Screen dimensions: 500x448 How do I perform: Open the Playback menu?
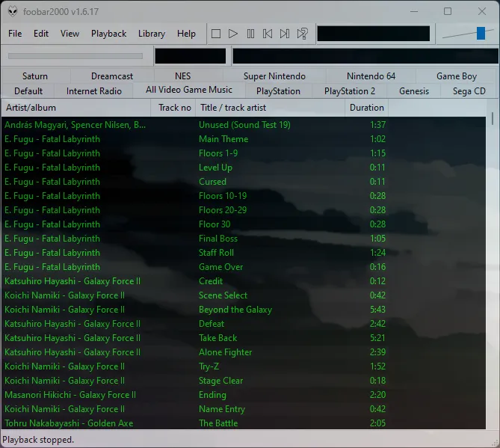[x=108, y=34]
